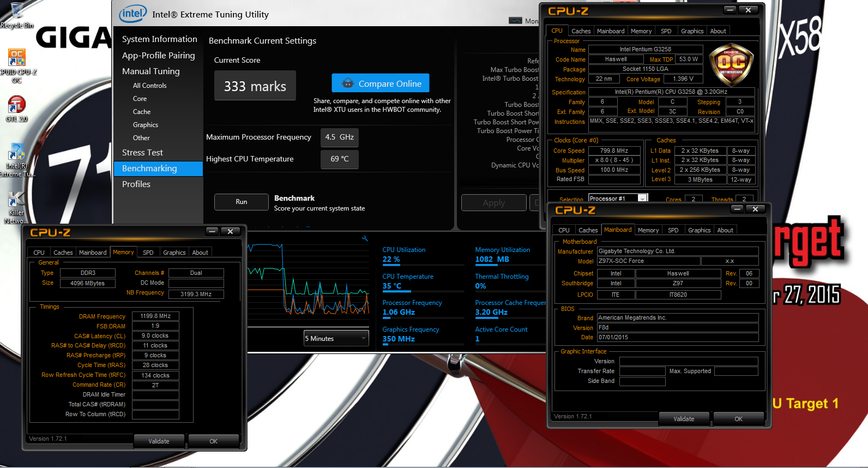Click the BIOS Version F8d field
Screen dimensions: 868x468
678,328
